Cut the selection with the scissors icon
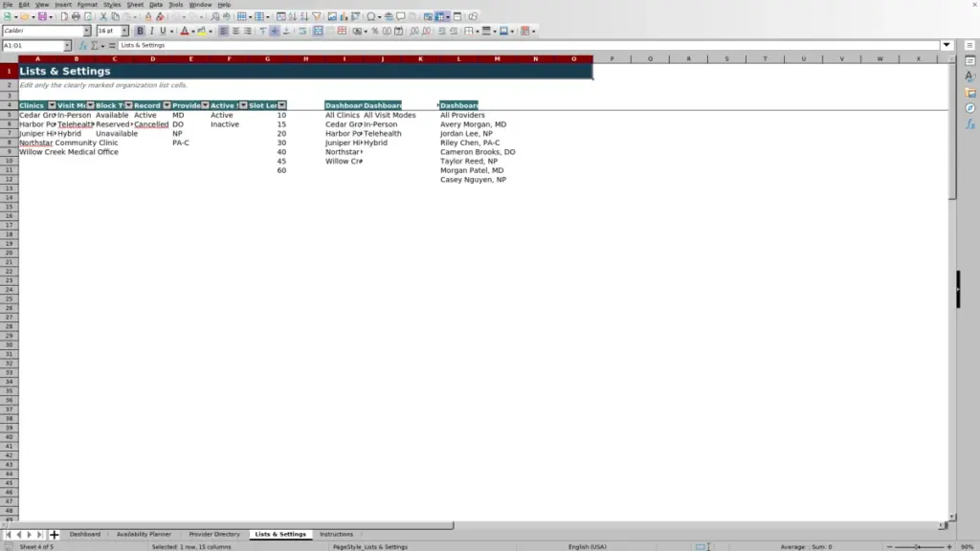 (x=103, y=17)
